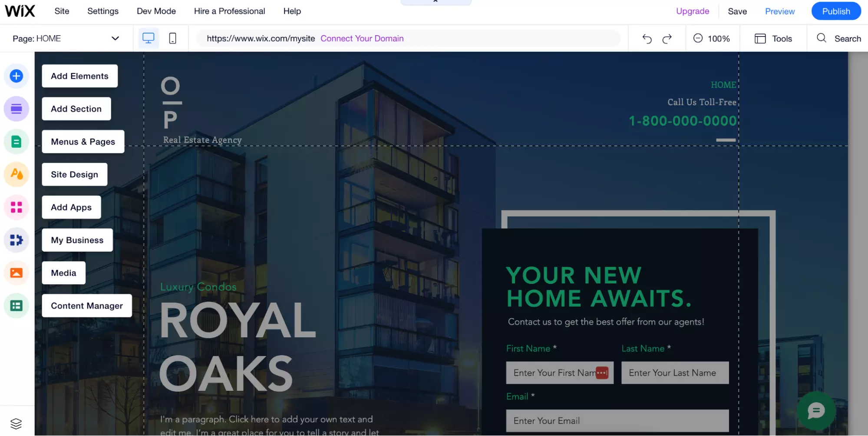Open the Add Section sidebar icon
The image size is (868, 436).
pos(17,109)
